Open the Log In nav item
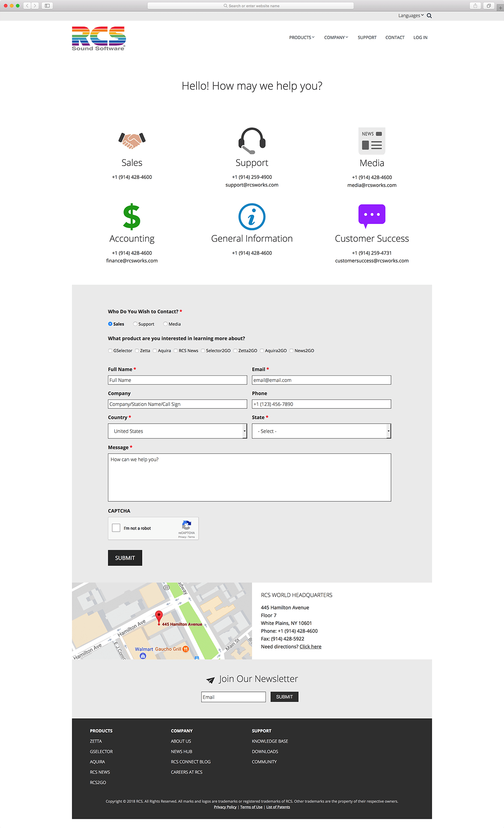 tap(420, 37)
